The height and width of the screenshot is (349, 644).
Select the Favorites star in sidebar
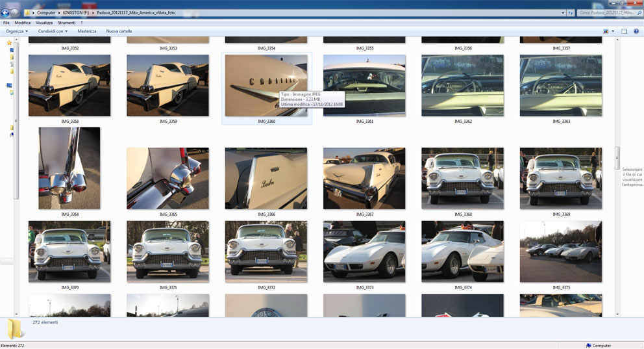[x=9, y=43]
